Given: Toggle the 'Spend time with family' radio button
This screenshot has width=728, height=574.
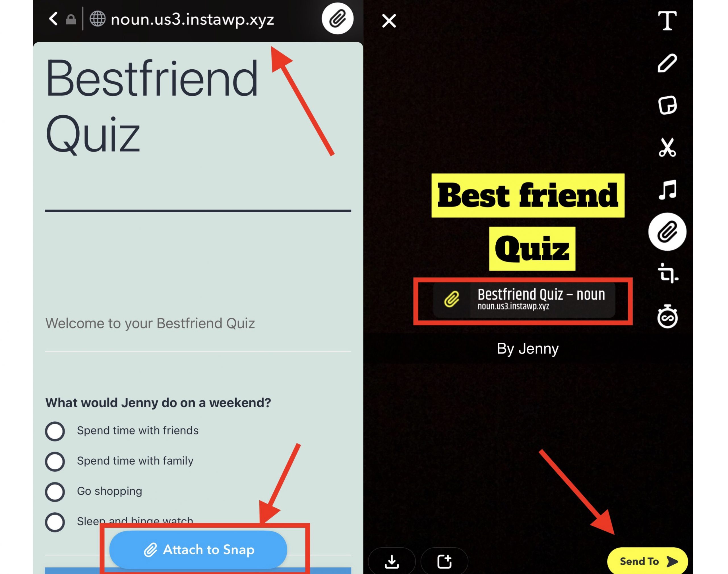Looking at the screenshot, I should (x=55, y=460).
